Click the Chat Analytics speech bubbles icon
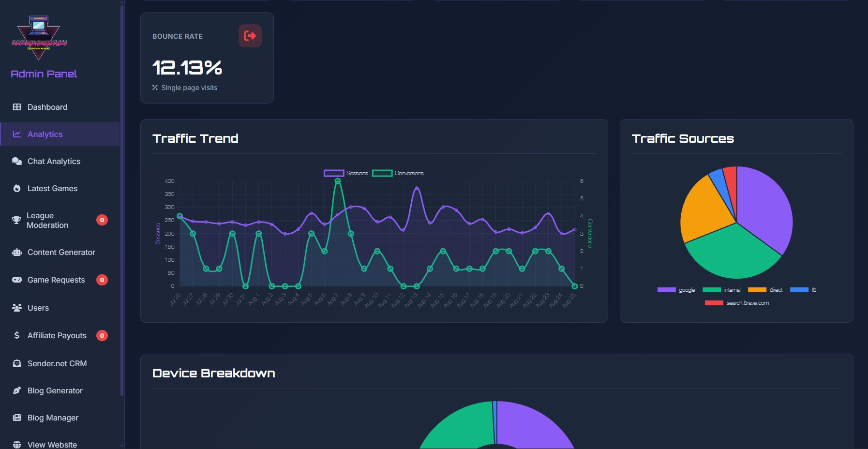 [x=17, y=161]
